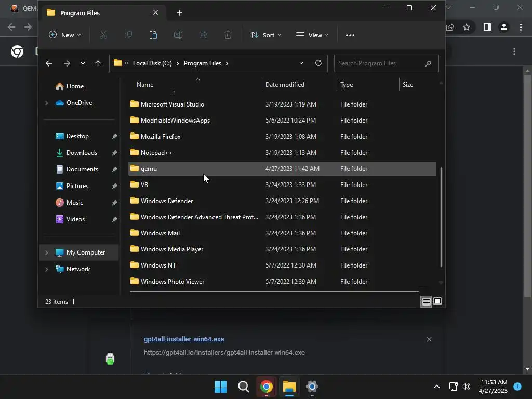Open Videos quick access folder
The image size is (532, 399).
click(x=70, y=219)
